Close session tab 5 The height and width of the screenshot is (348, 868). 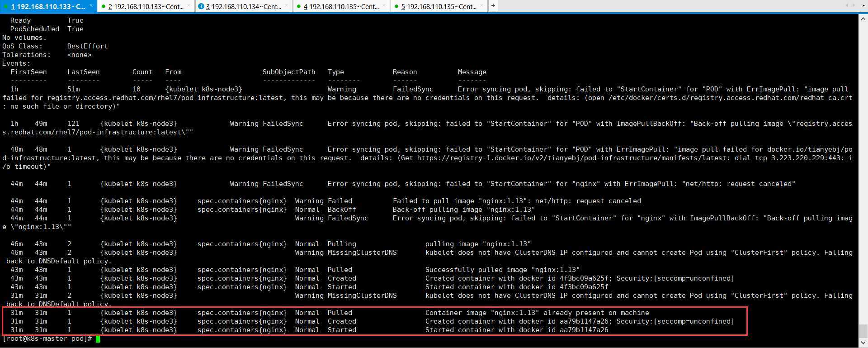482,6
